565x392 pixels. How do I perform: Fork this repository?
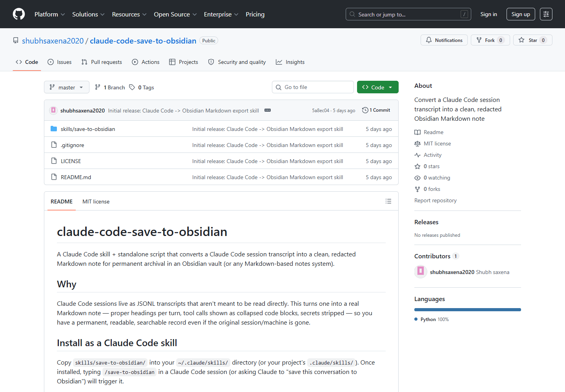click(490, 40)
